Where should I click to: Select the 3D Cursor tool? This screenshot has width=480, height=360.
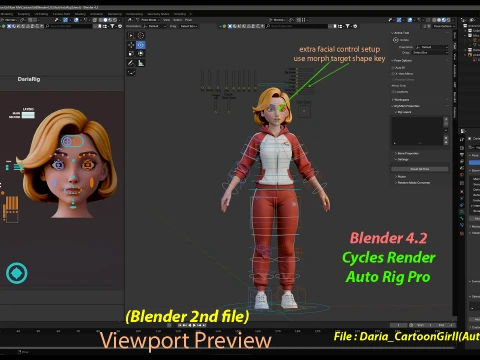pos(141,35)
